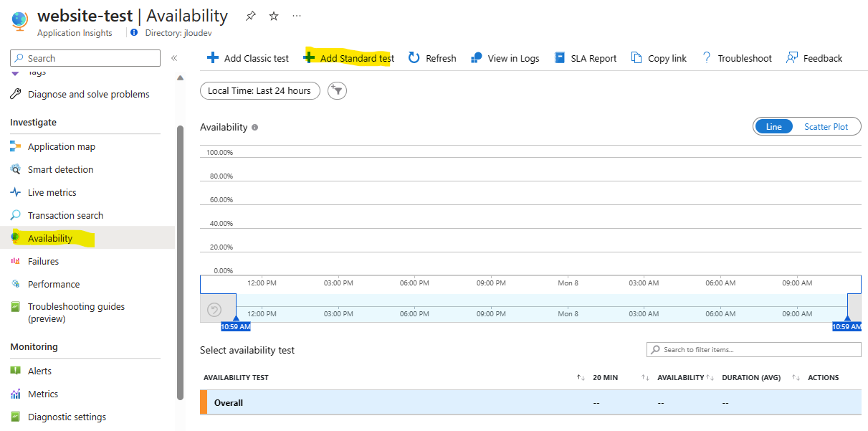868x431 pixels.
Task: Click the Live metrics pulse icon
Action: click(x=16, y=192)
